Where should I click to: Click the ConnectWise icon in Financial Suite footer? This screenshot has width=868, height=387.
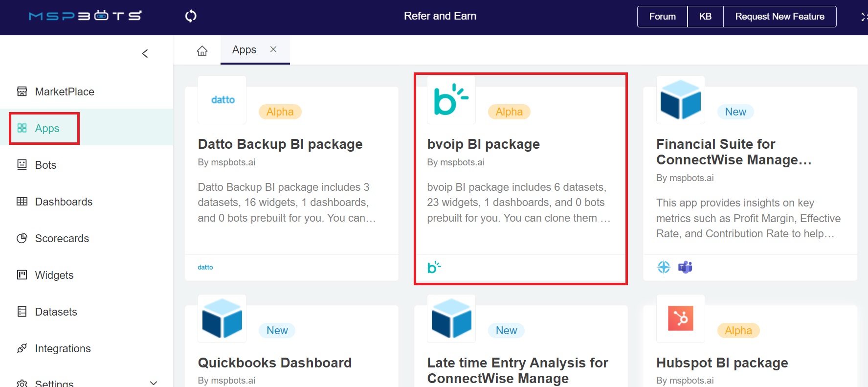tap(664, 267)
